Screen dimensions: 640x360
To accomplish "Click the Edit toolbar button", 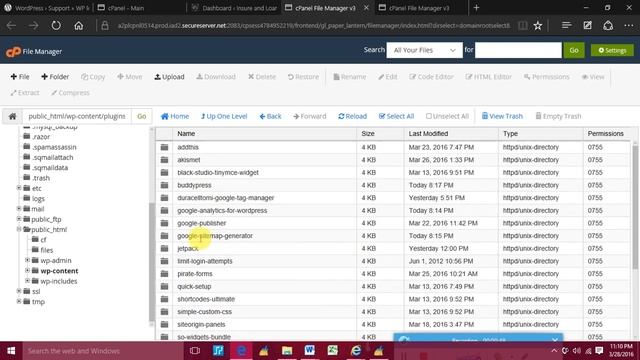I will tap(388, 77).
